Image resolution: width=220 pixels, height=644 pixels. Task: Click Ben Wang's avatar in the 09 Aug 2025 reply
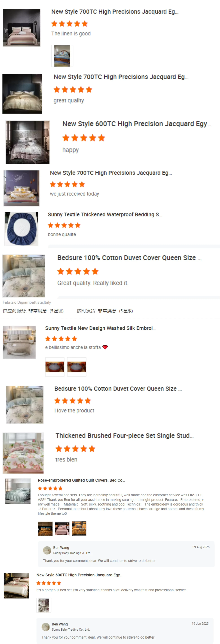coord(47,550)
